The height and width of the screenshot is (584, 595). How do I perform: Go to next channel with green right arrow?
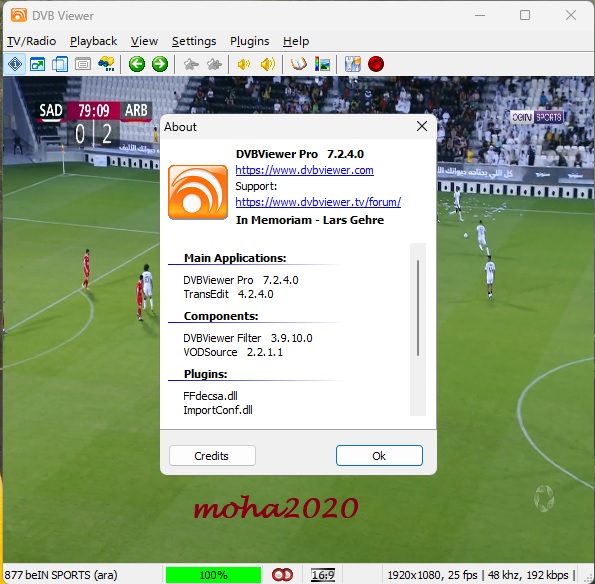coord(160,64)
